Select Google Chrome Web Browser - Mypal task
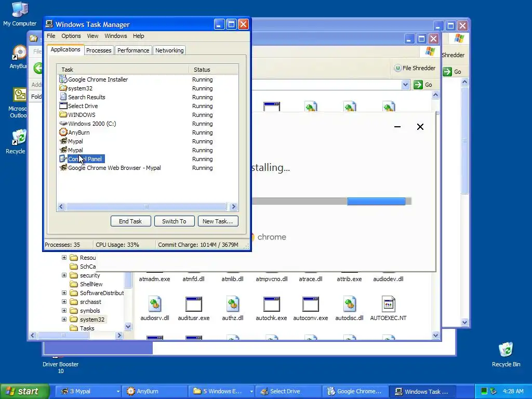532x399 pixels. point(148,168)
